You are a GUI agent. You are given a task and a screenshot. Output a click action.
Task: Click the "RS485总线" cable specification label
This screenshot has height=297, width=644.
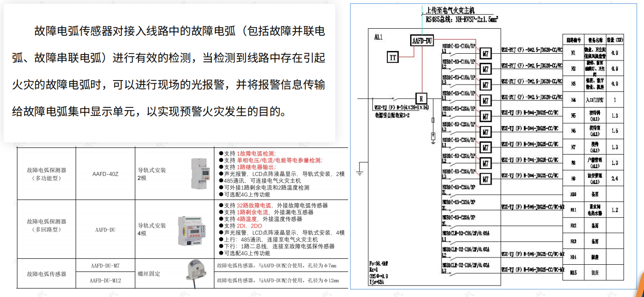(x=461, y=19)
